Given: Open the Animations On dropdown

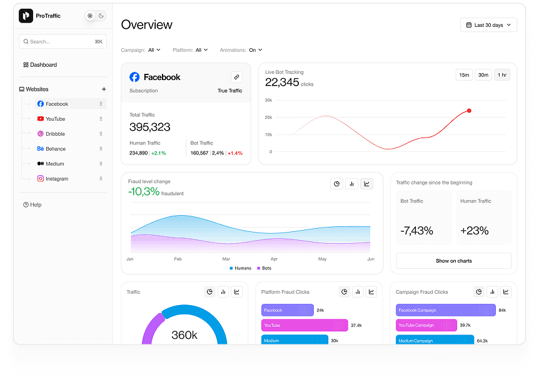Looking at the screenshot, I should point(255,50).
